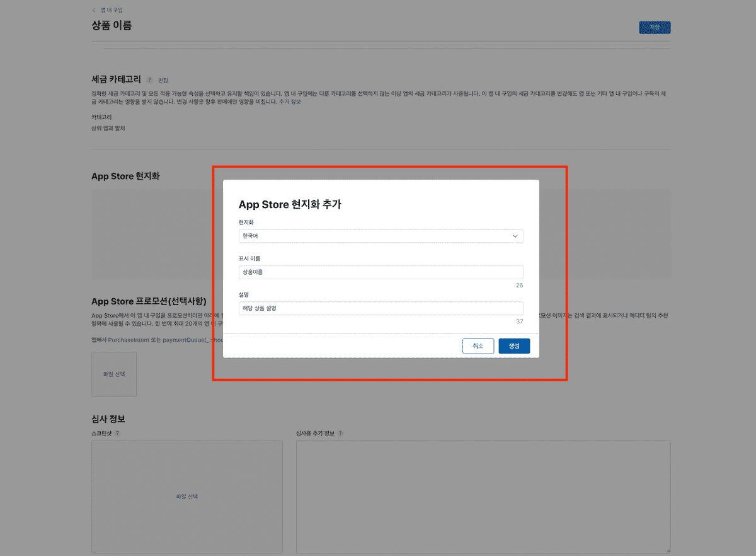
Task: Click the 상품 이름 page title
Action: tap(112, 26)
